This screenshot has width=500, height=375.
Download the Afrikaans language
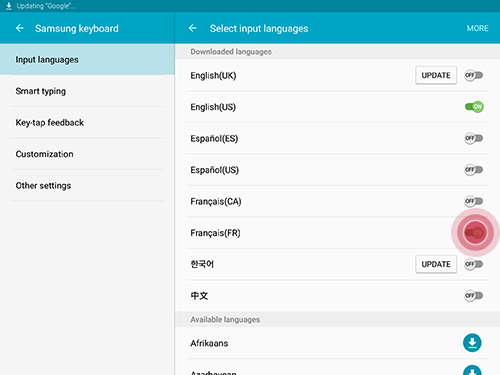472,343
